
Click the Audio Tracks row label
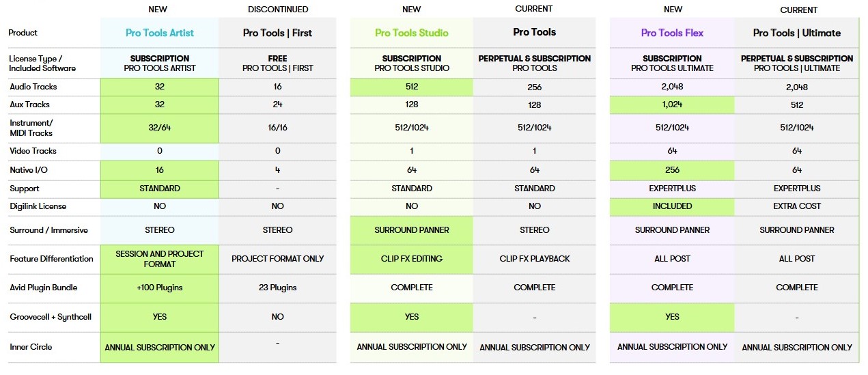(33, 87)
